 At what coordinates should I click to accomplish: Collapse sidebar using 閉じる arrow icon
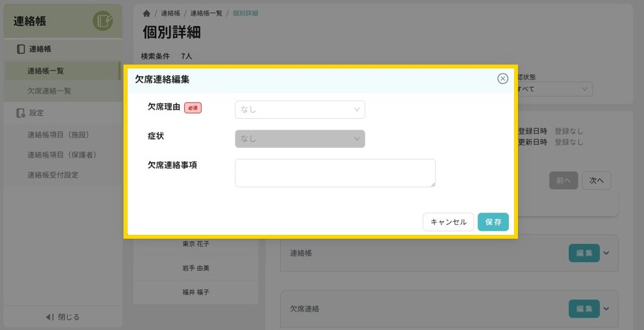point(50,317)
